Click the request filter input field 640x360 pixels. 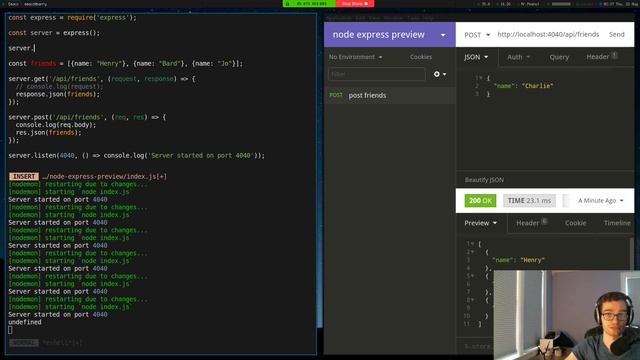(x=376, y=74)
